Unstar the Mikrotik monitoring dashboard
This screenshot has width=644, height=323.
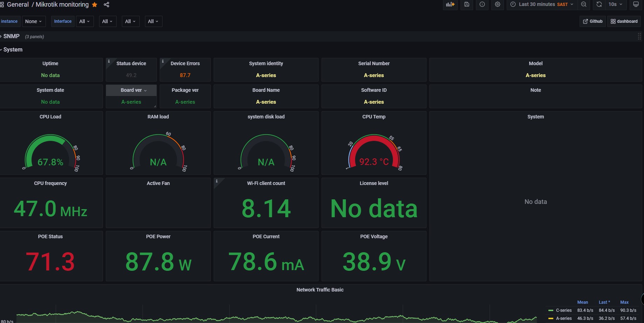95,5
